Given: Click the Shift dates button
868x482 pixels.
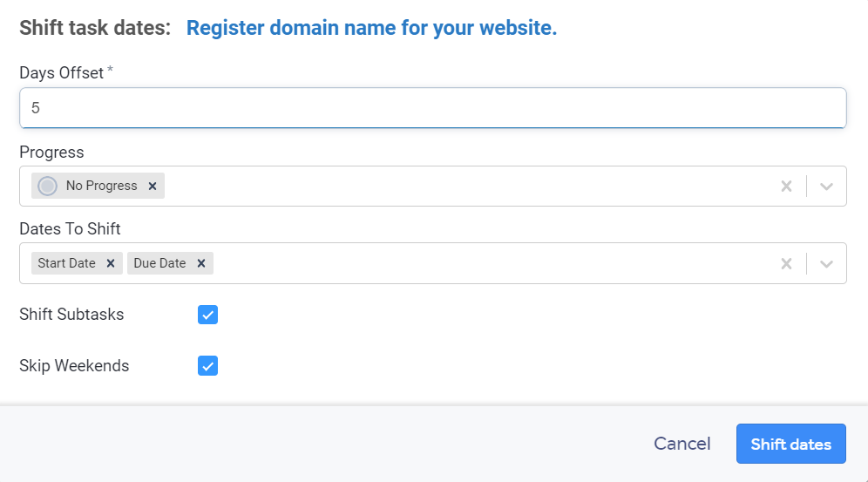Looking at the screenshot, I should (x=790, y=445).
